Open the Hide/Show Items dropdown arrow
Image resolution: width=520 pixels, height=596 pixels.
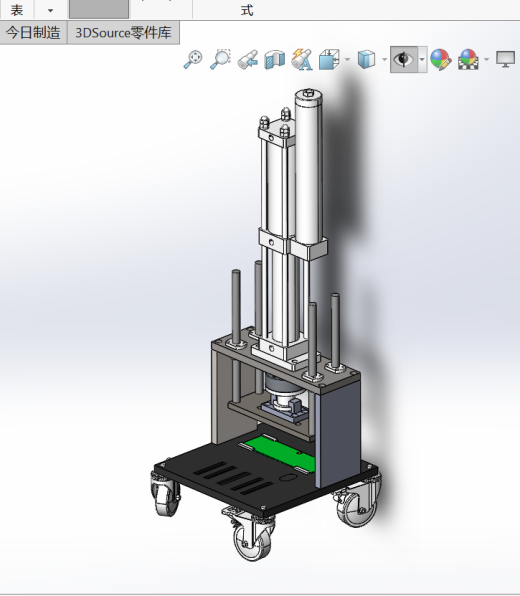[422, 60]
